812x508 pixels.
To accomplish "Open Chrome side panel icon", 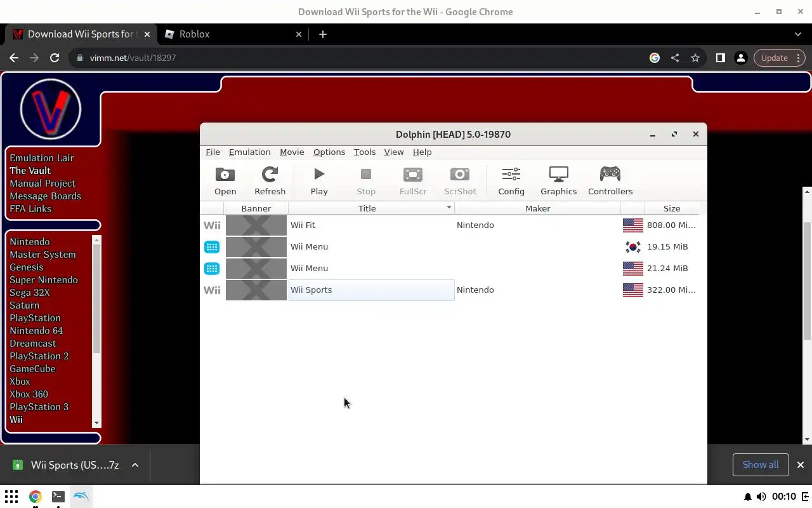I will (720, 58).
